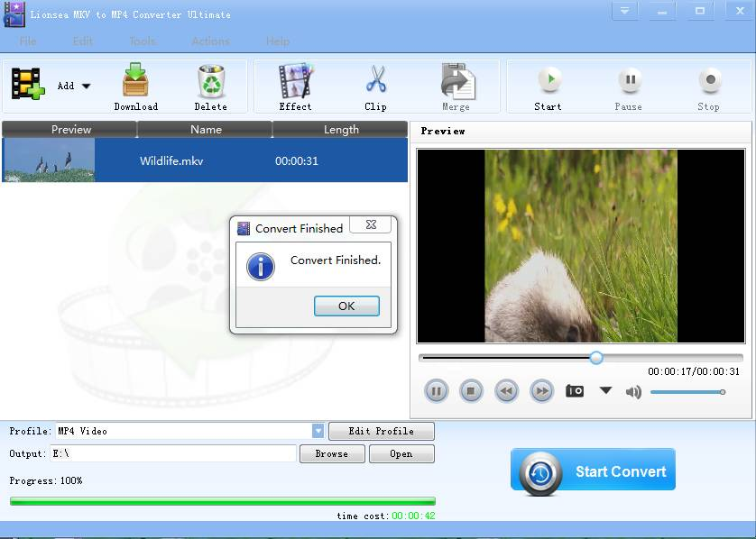The height and width of the screenshot is (539, 756).
Task: Open the Tools menu
Action: click(142, 41)
